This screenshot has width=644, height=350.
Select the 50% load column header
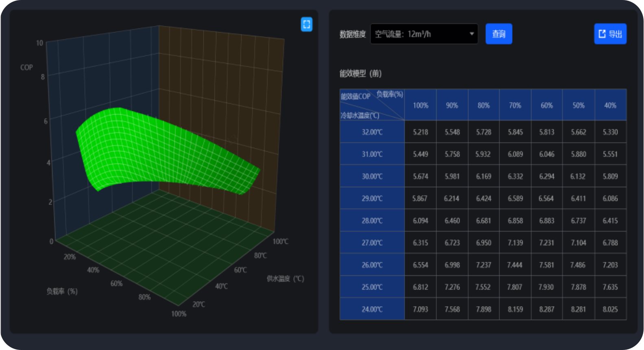tap(579, 105)
